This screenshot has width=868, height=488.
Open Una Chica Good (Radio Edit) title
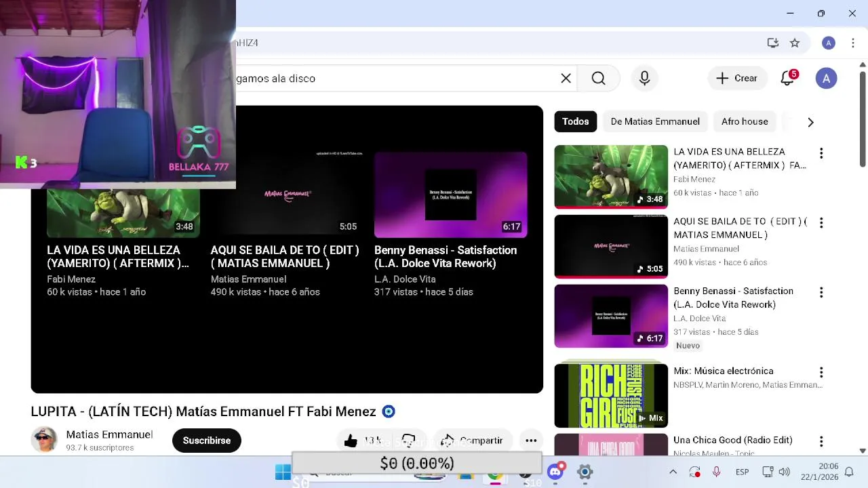pos(733,440)
